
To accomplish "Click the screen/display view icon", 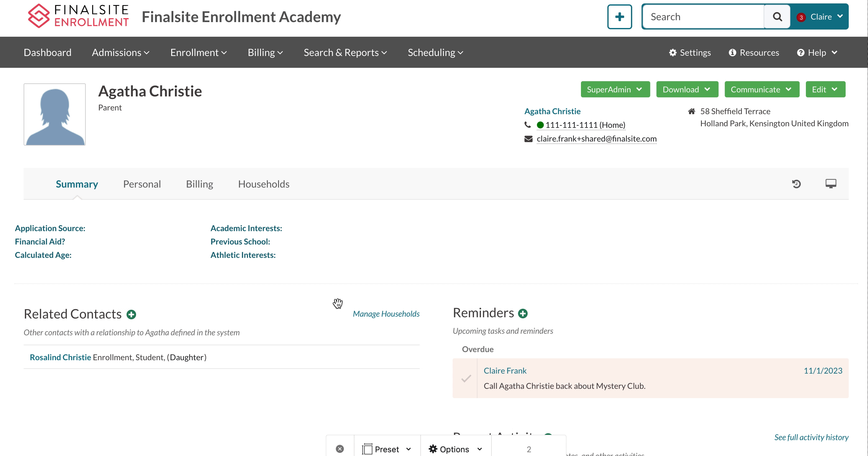I will [831, 184].
